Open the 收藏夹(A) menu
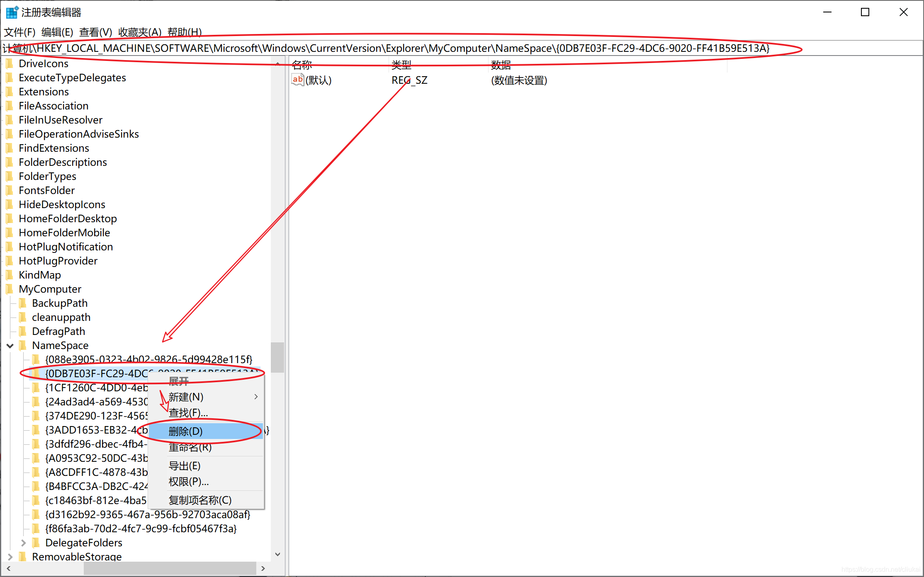Screen dimensions: 924x577 click(x=140, y=32)
